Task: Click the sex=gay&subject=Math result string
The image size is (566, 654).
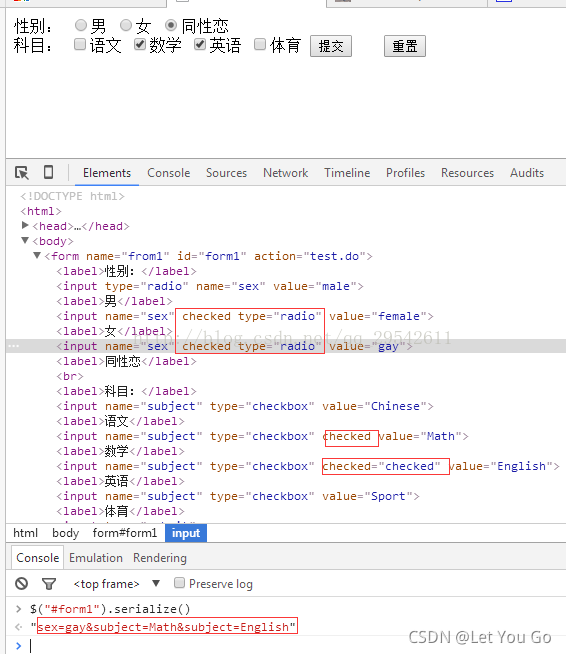Action: (x=164, y=626)
